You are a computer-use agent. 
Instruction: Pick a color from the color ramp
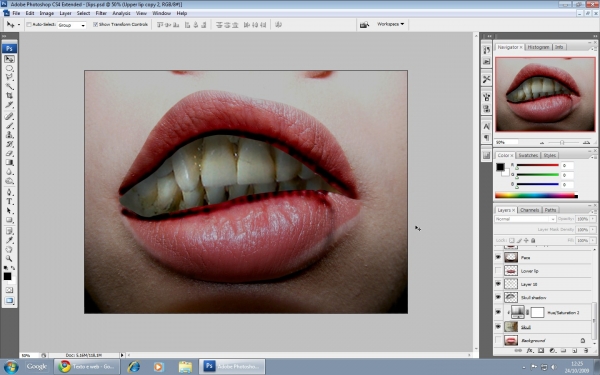(x=536, y=196)
